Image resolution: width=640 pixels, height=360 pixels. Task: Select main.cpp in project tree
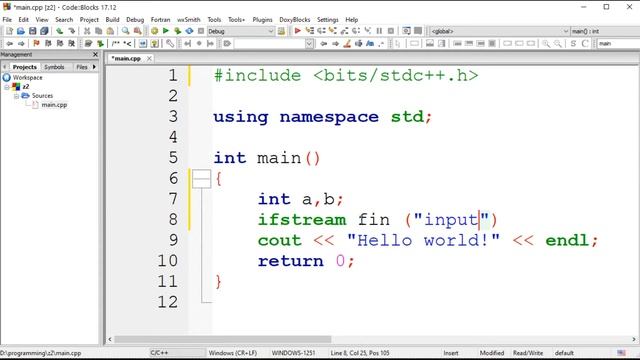click(54, 105)
